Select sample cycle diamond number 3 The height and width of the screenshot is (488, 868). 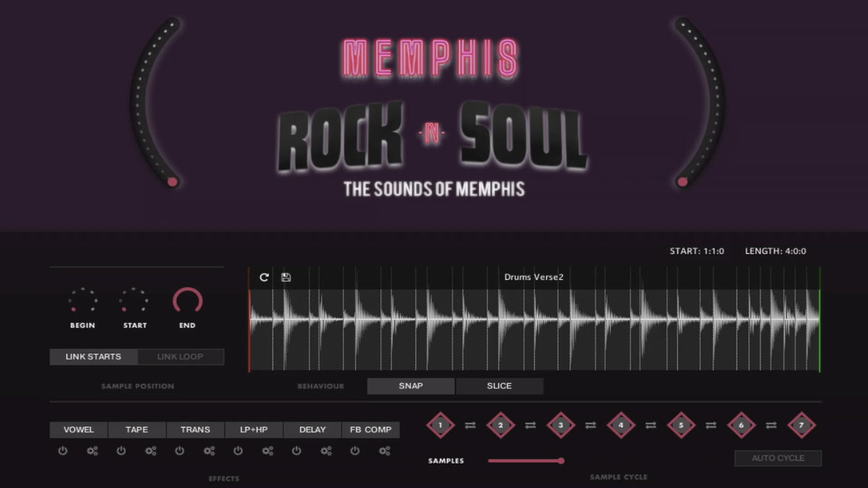[x=560, y=425]
